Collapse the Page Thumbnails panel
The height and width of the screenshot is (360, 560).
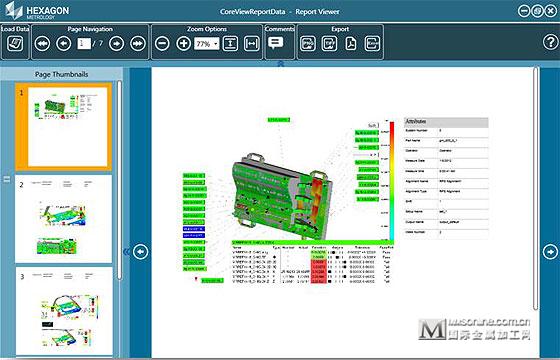(x=126, y=252)
